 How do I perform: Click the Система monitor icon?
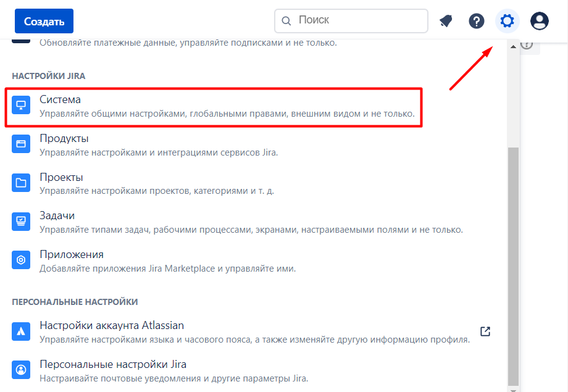21,106
